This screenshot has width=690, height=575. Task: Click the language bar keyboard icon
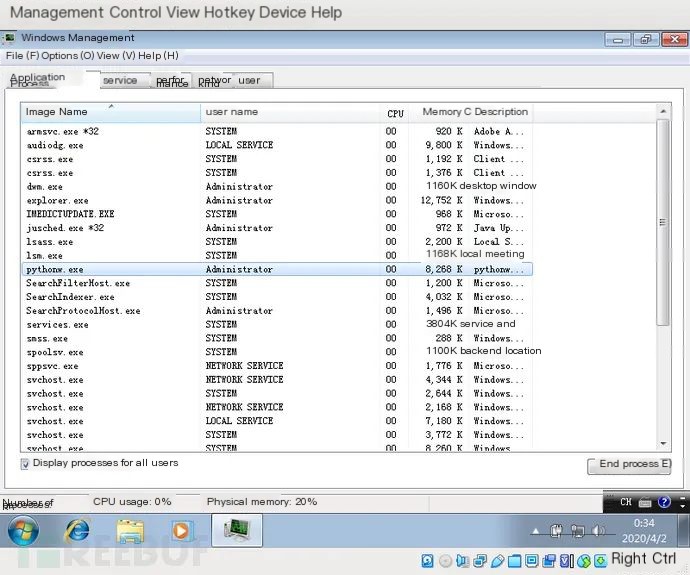(x=645, y=502)
